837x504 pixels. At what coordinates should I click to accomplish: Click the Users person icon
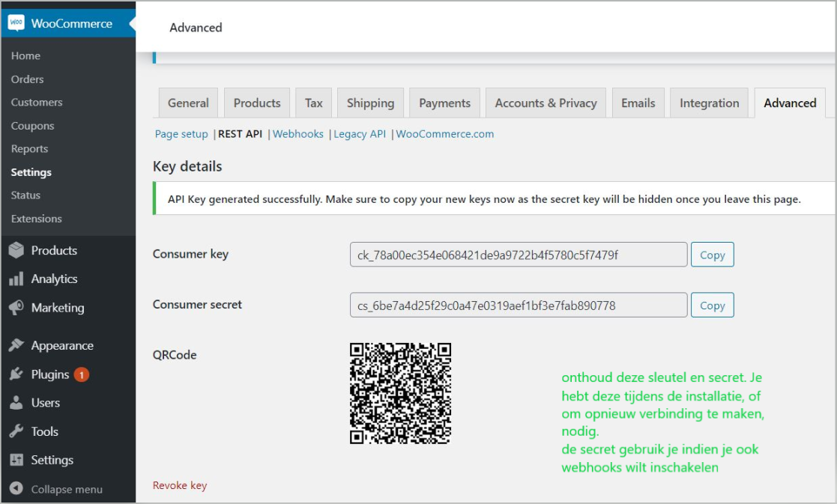[x=16, y=403]
